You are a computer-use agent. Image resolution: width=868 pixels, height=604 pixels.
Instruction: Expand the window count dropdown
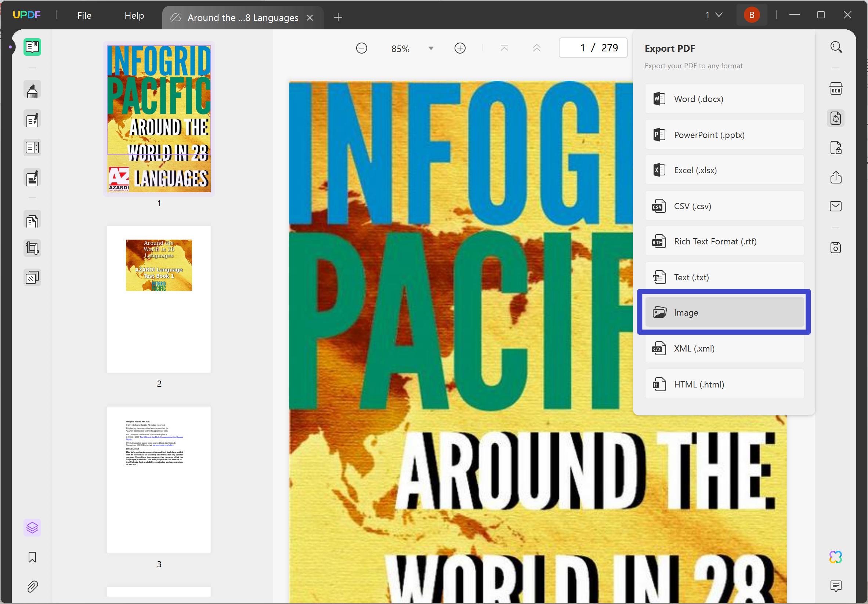(x=714, y=15)
